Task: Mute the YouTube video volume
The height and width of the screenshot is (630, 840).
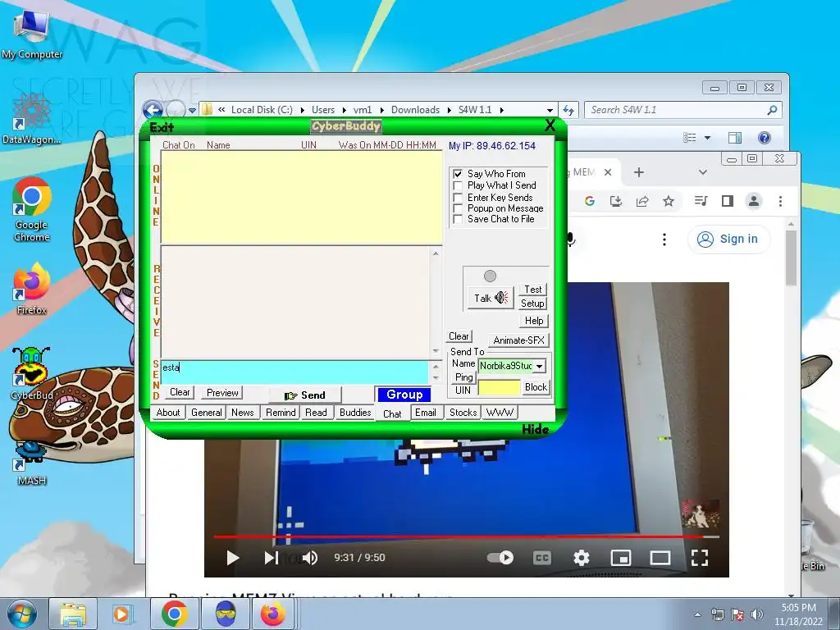Action: click(x=310, y=558)
